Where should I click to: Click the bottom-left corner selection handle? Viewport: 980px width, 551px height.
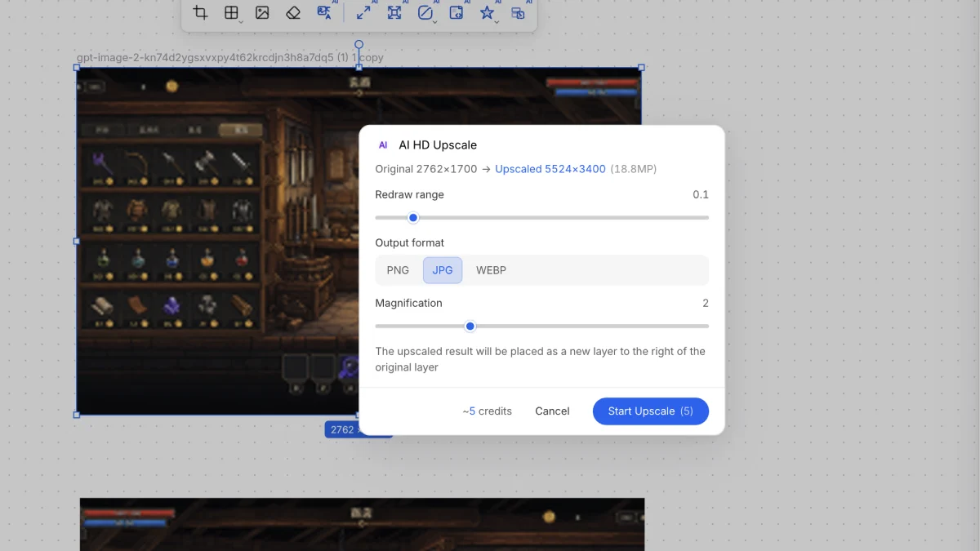[77, 415]
